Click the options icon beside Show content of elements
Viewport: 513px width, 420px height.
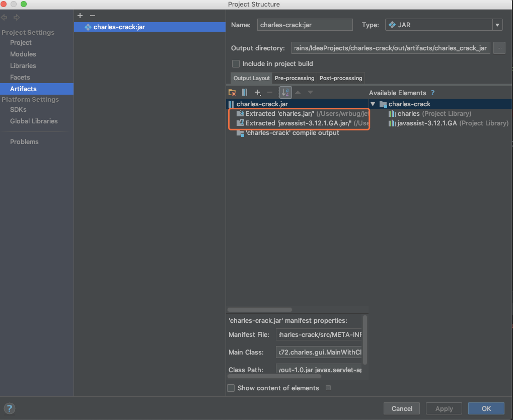coord(328,388)
